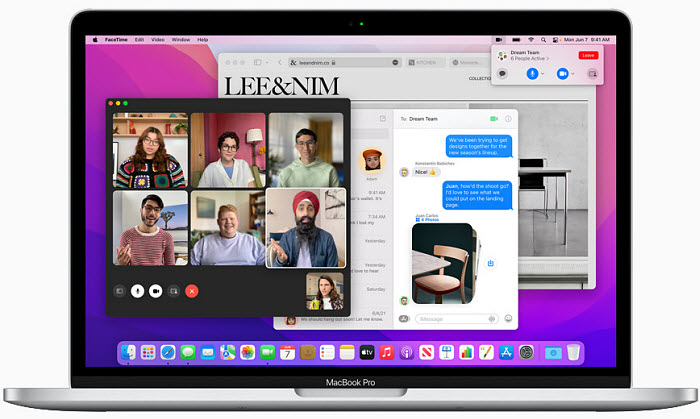Image resolution: width=700 pixels, height=419 pixels.
Task: Open Control Center in menu bar
Action: tap(555, 40)
